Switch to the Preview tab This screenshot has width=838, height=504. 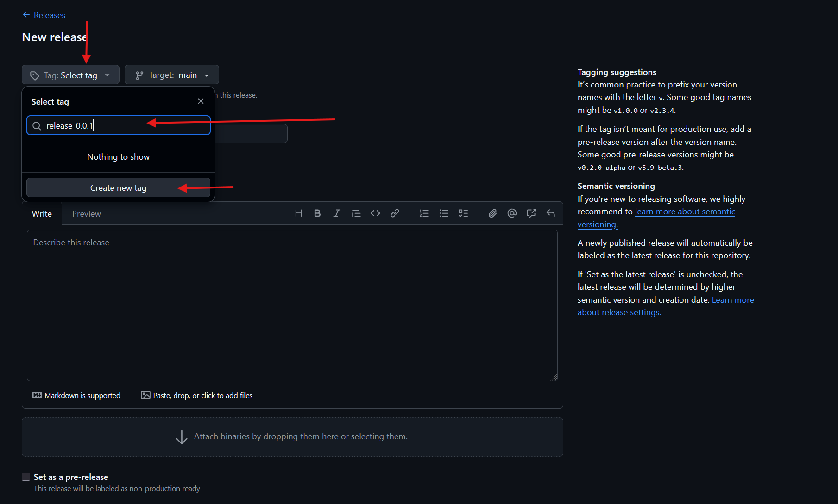point(86,214)
